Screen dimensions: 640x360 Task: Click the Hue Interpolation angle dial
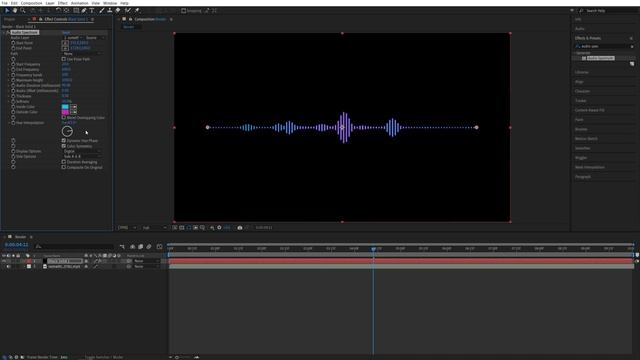[x=67, y=131]
